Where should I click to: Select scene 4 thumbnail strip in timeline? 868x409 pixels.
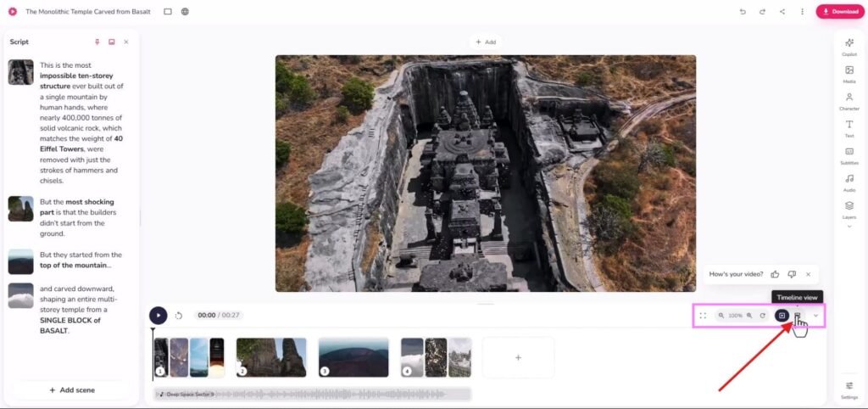pos(436,357)
